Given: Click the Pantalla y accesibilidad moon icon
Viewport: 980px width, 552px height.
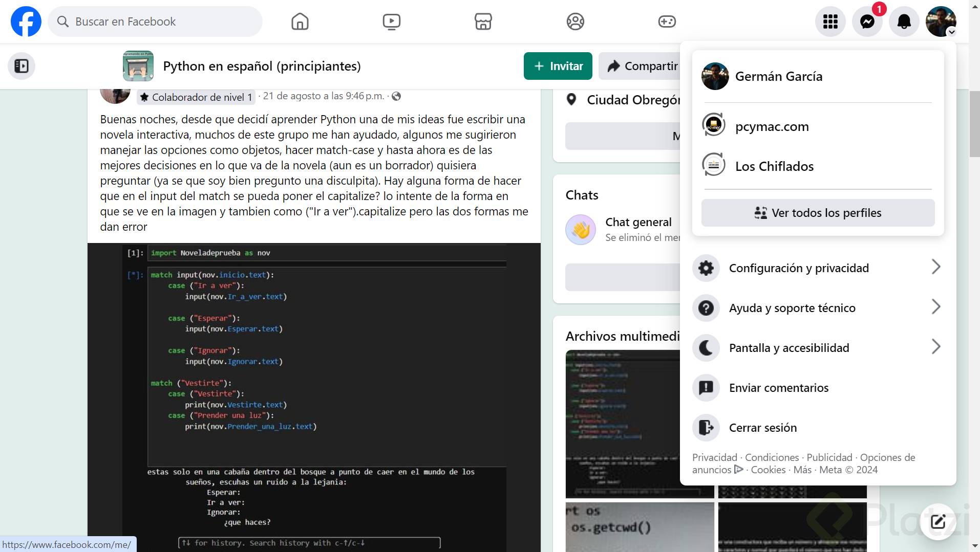Looking at the screenshot, I should click(706, 347).
